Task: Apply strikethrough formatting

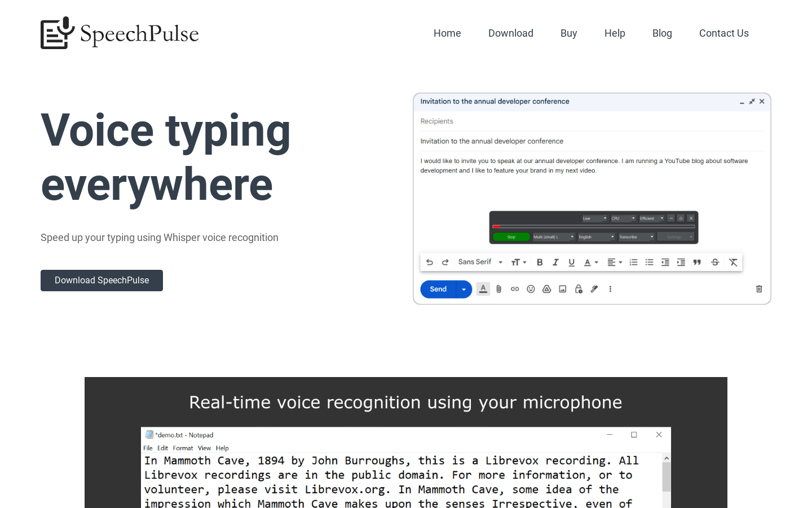Action: point(715,262)
